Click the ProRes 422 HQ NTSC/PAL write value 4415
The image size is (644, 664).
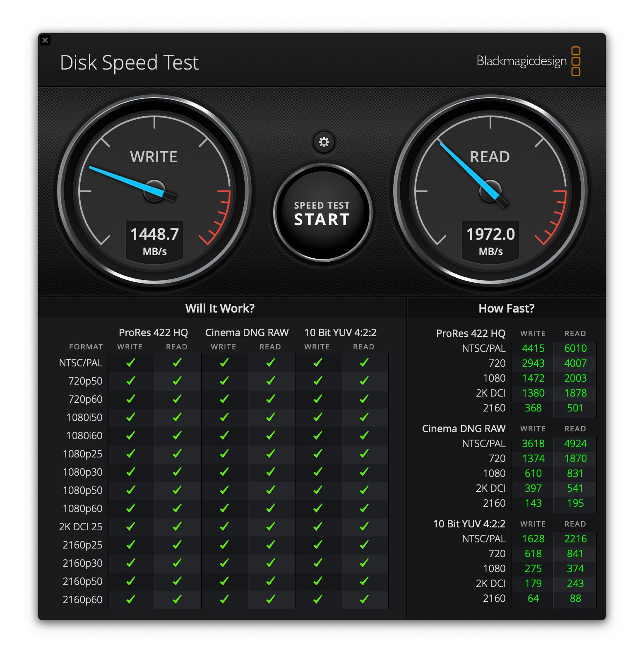point(533,348)
